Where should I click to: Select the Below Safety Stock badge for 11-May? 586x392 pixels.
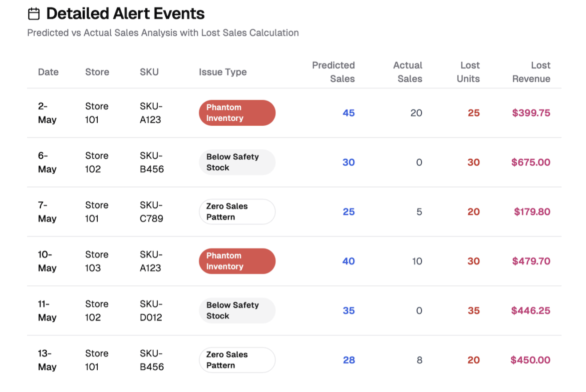click(237, 311)
